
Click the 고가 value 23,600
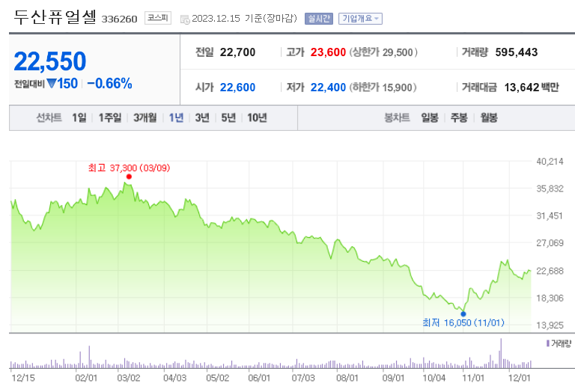click(328, 52)
